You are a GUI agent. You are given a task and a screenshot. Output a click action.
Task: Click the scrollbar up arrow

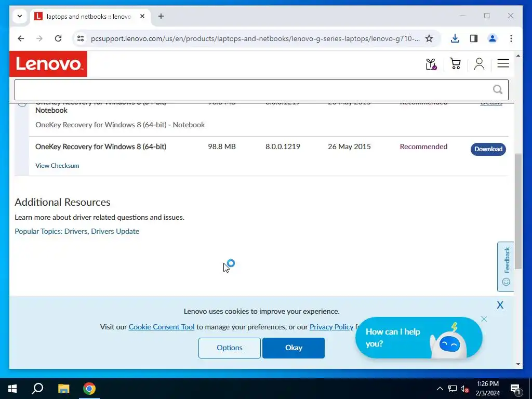[x=518, y=56]
